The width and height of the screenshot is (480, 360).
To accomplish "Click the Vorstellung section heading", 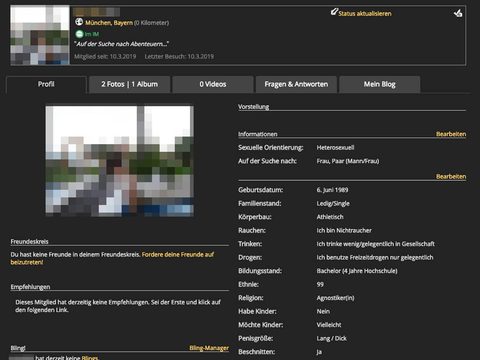I will pyautogui.click(x=253, y=107).
